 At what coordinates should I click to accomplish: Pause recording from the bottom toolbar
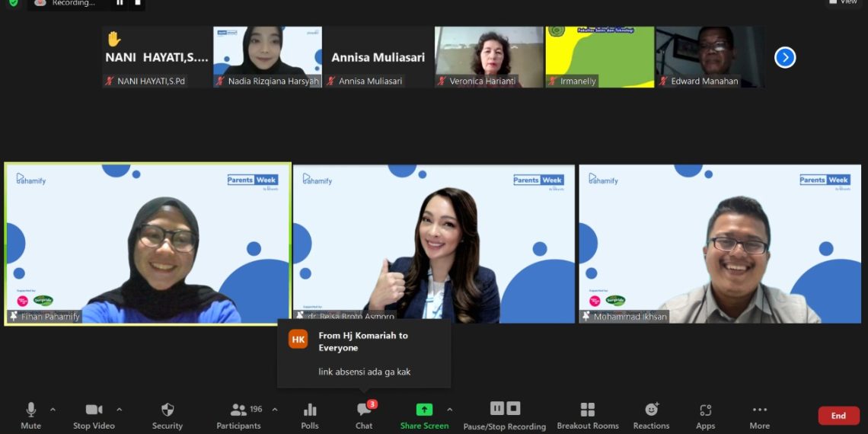pos(497,409)
